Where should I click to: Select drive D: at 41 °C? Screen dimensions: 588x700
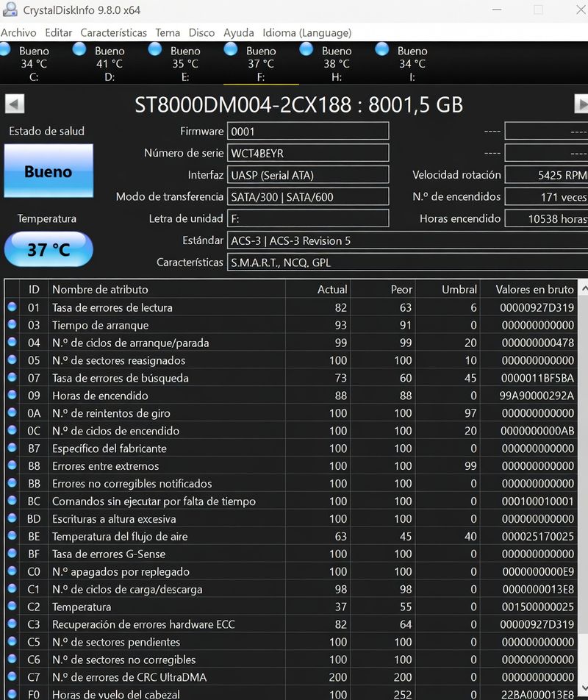110,63
